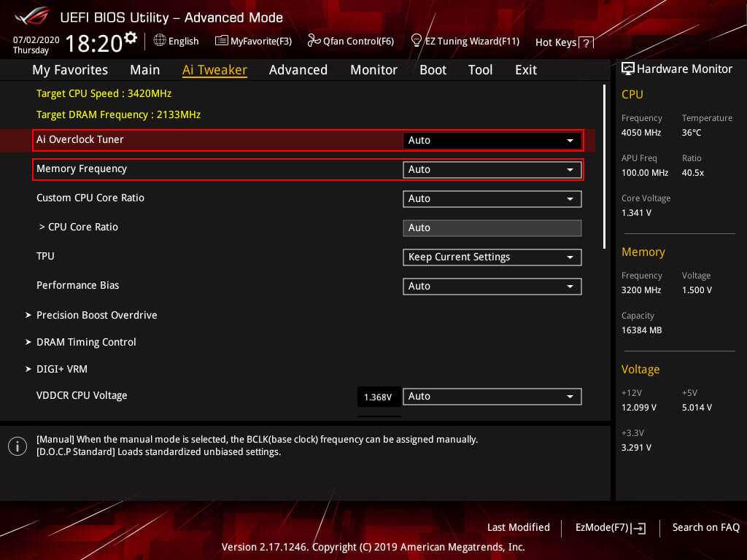
Task: Click the info icon in the help panel
Action: coord(17,446)
